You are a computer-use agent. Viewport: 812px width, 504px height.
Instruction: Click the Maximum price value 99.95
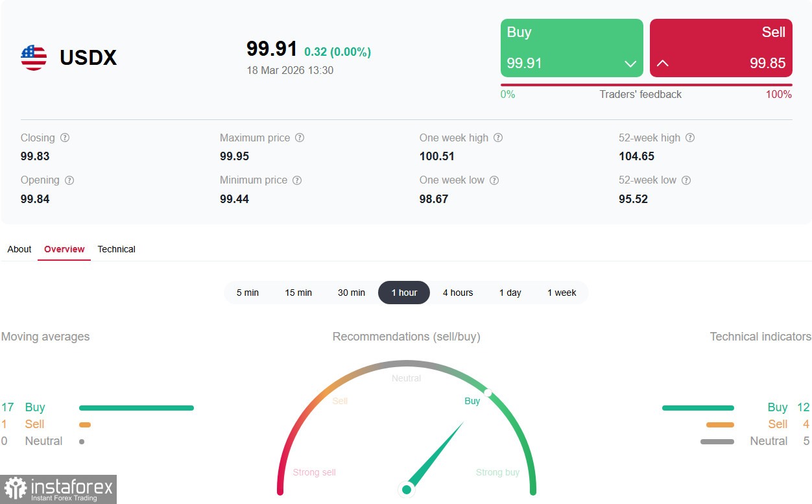(x=234, y=156)
